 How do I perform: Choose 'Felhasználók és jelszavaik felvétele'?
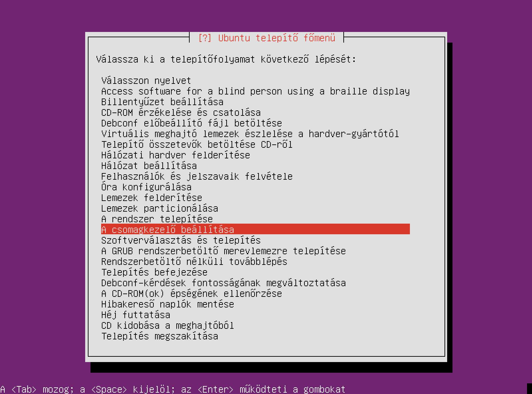pos(256,176)
